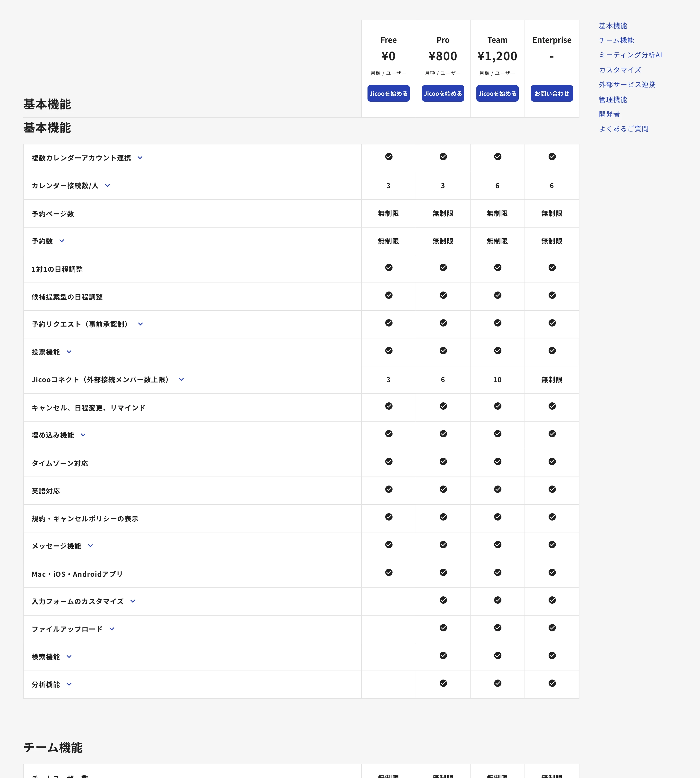Click Enterprise checkmark for タイムゾーン対応
700x778 pixels.
click(552, 461)
